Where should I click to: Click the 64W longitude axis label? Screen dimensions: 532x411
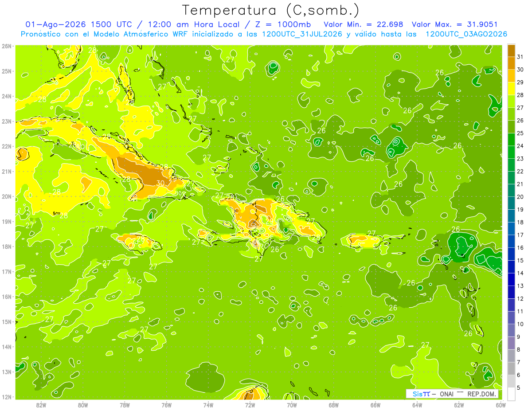[417, 405]
